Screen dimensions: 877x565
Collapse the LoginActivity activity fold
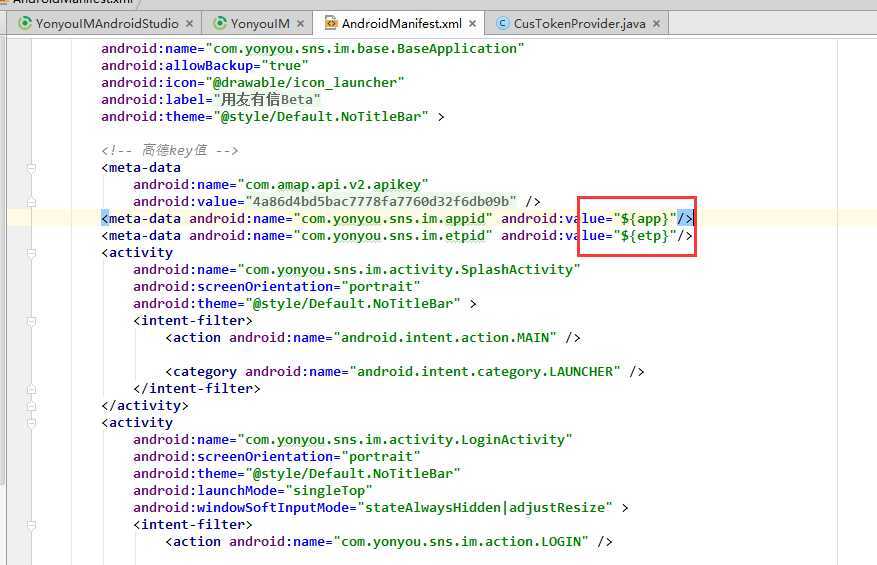31,423
